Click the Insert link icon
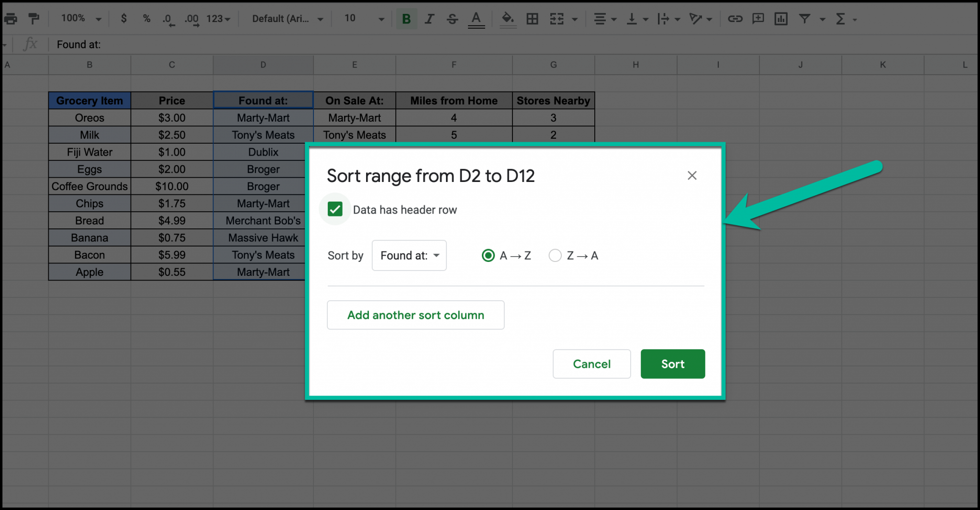The height and width of the screenshot is (510, 980). tap(735, 19)
